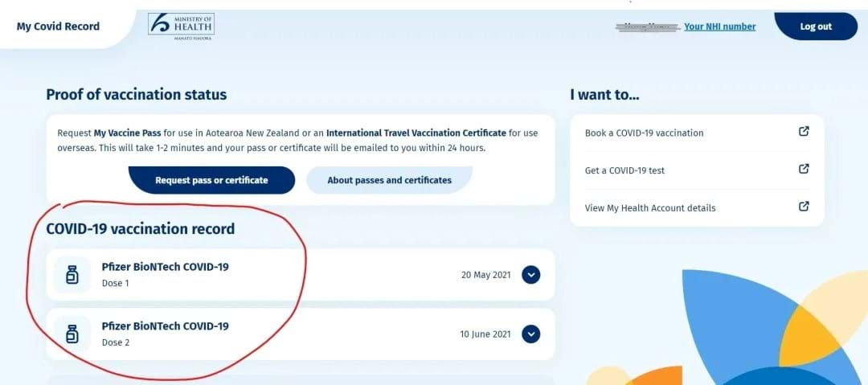Click external link icon beside View My Health Account details

804,206
